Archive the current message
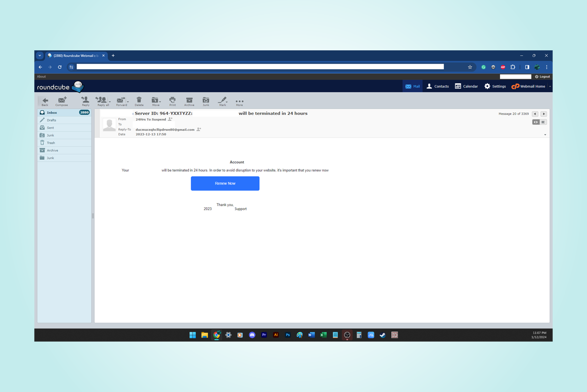The height and width of the screenshot is (392, 587). tap(189, 101)
